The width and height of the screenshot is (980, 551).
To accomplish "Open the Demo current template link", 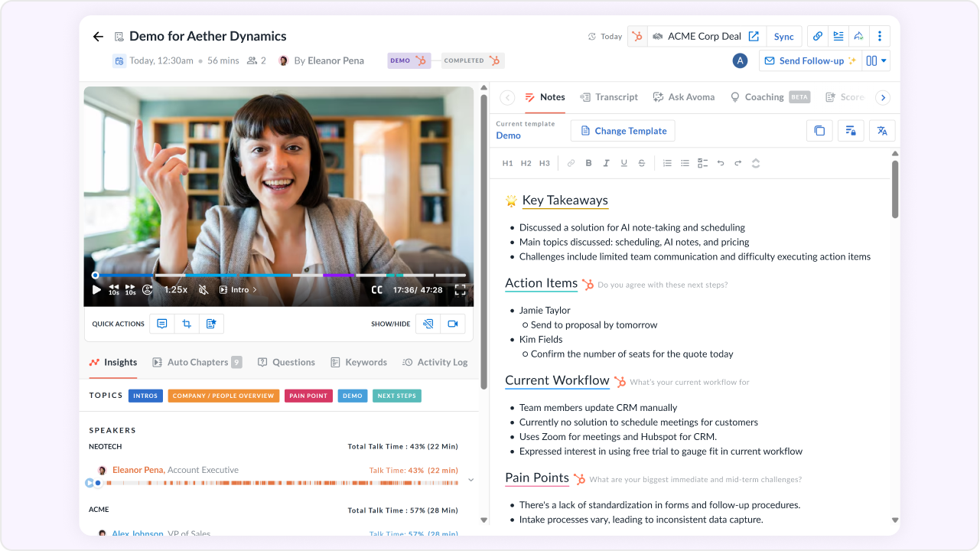I will (x=508, y=135).
